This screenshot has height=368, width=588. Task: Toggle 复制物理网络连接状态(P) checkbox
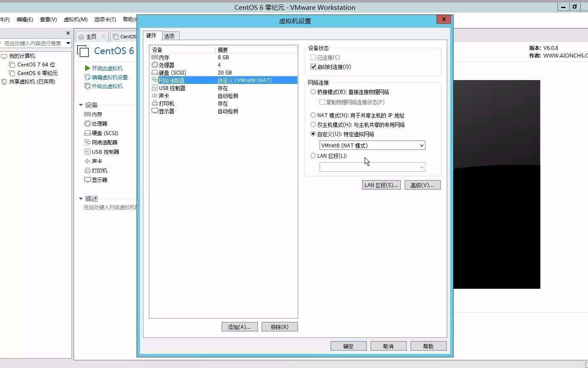point(322,102)
